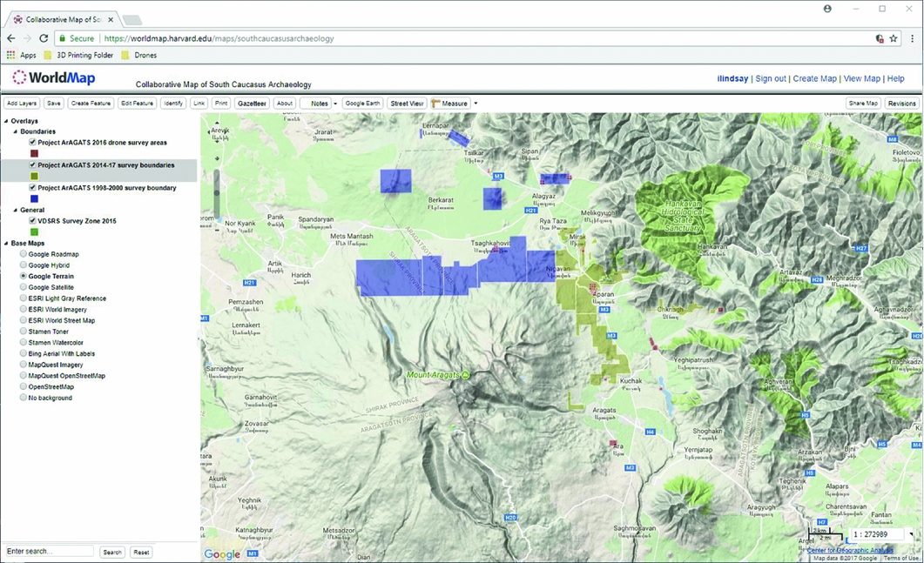This screenshot has width=924, height=563.
Task: Click the Chrome profile avatar icon
Action: pyautogui.click(x=827, y=9)
